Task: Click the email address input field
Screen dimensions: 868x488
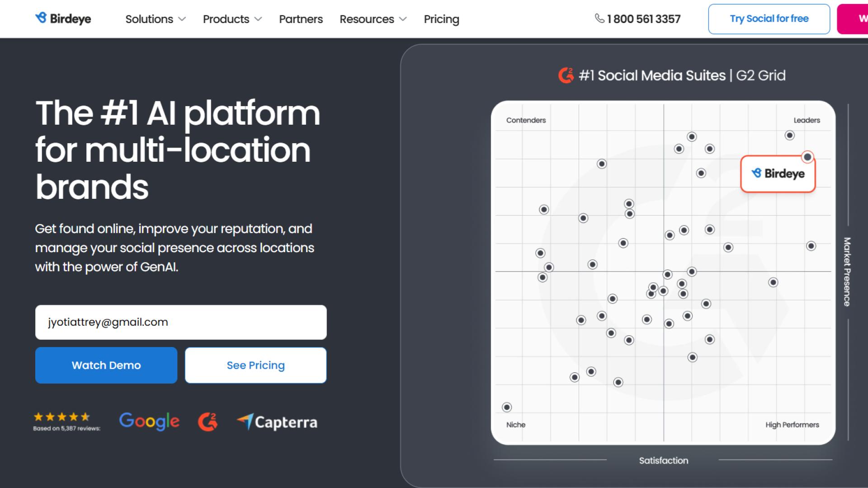Action: [x=181, y=322]
